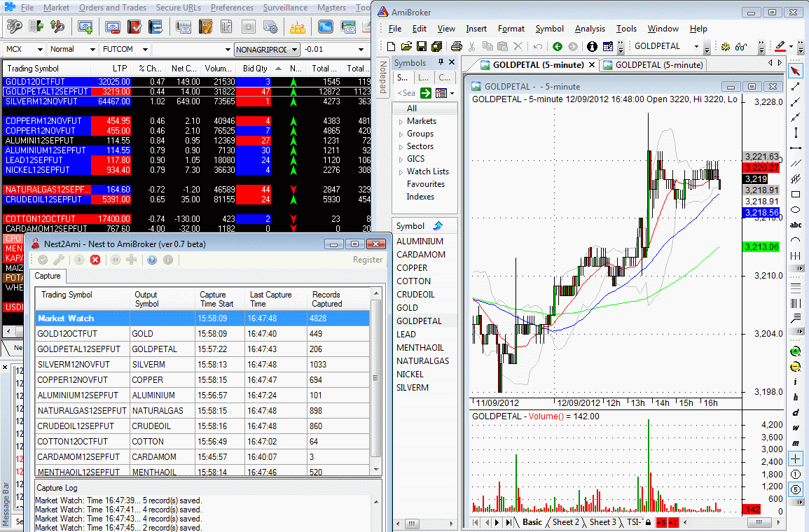Click the red Stop icon in Nest2Ami
Viewport: 809px width, 532px height.
(x=95, y=260)
